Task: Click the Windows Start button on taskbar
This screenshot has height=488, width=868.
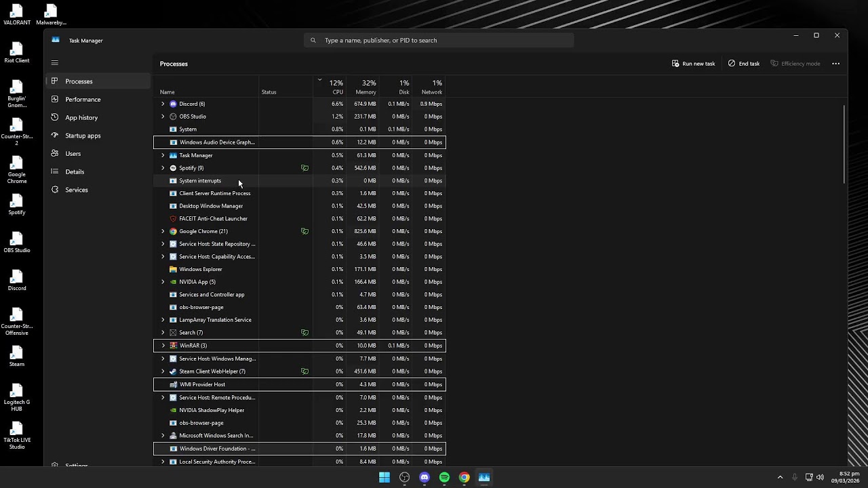Action: click(x=384, y=477)
